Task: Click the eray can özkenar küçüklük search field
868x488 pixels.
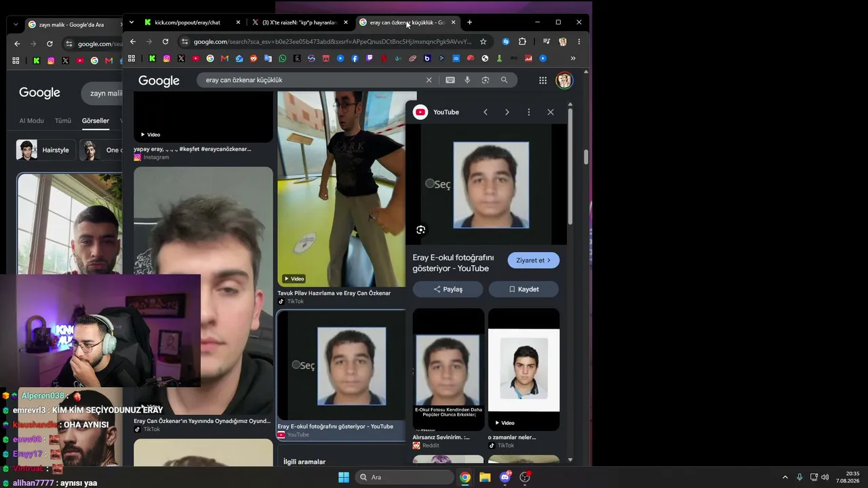Action: pos(312,80)
